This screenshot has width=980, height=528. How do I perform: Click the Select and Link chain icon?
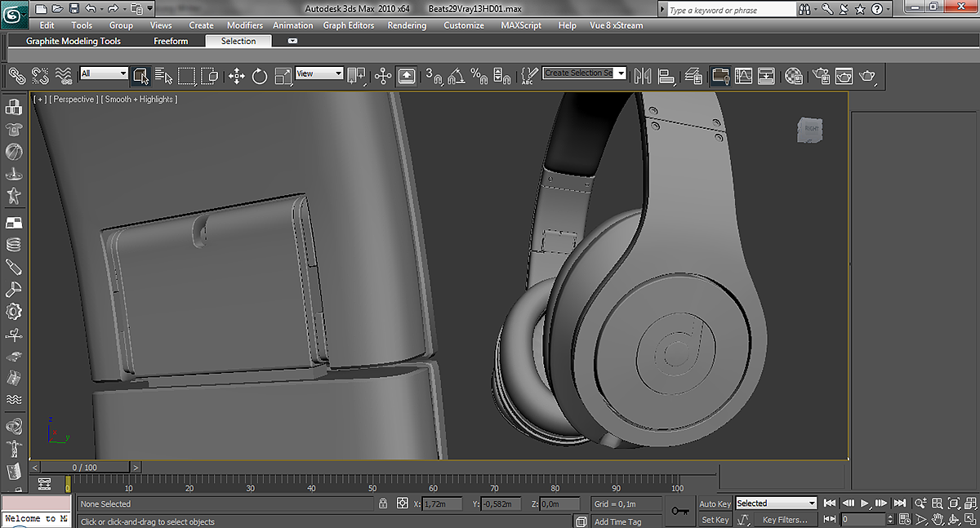[x=16, y=76]
